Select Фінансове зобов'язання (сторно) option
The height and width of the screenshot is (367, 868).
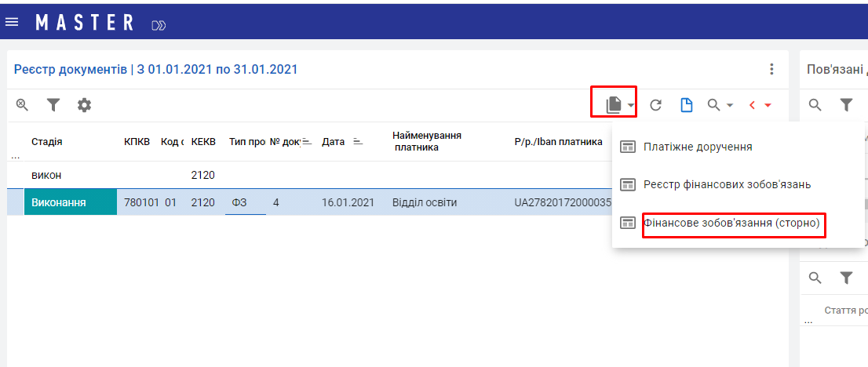click(x=731, y=223)
